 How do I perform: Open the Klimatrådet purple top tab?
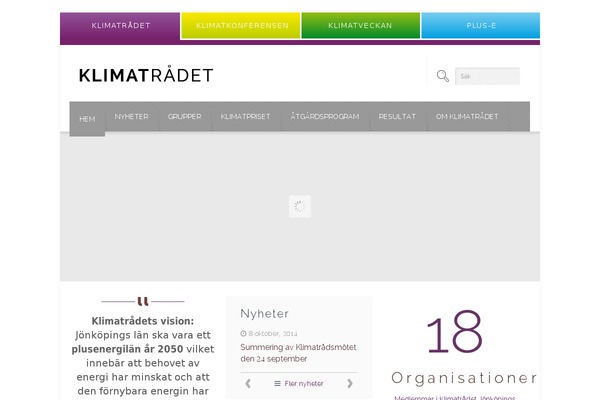pyautogui.click(x=120, y=26)
